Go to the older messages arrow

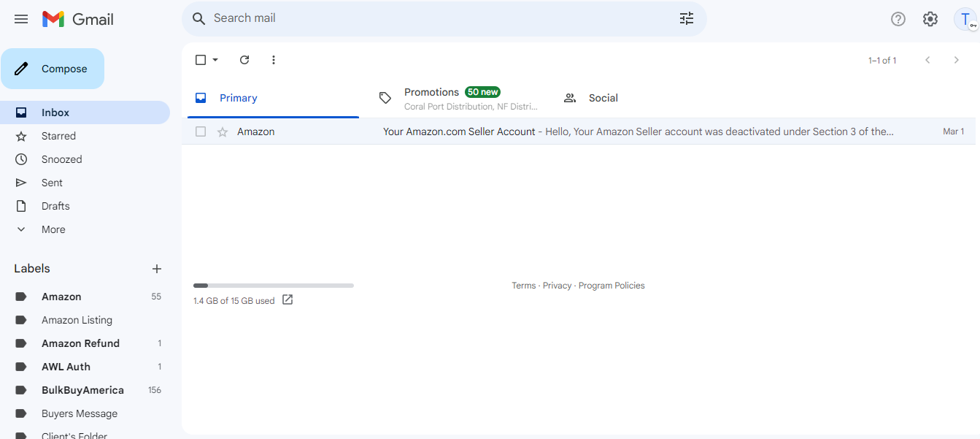pos(957,60)
